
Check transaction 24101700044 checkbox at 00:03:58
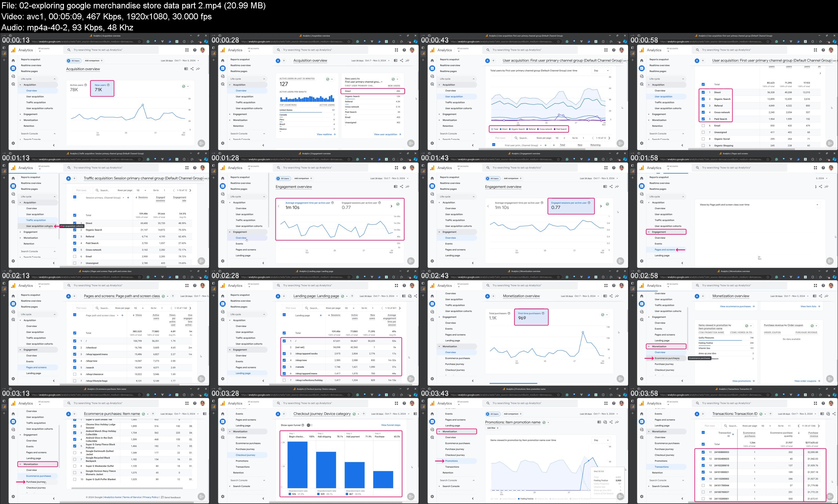coord(703,485)
